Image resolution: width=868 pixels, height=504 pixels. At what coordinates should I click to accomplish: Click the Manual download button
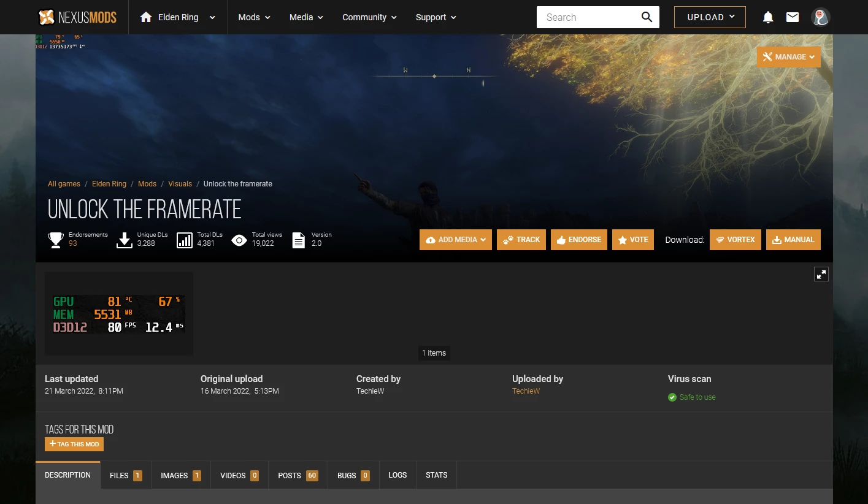point(793,240)
